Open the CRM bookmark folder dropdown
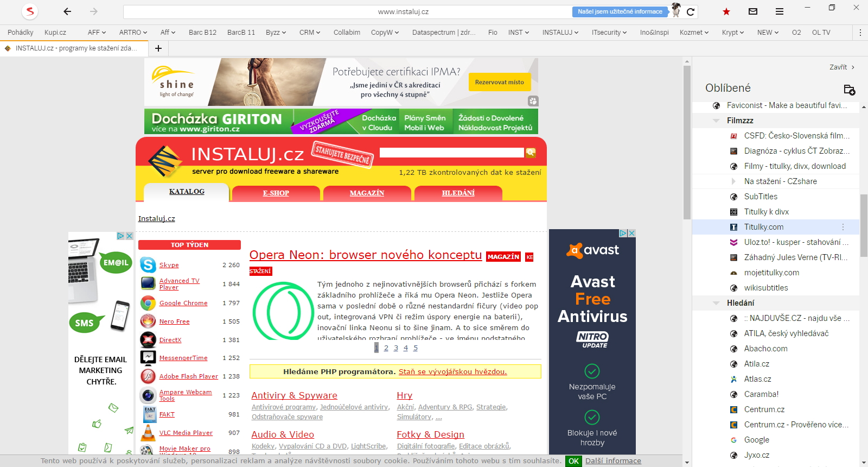Image resolution: width=868 pixels, height=467 pixels. [310, 33]
